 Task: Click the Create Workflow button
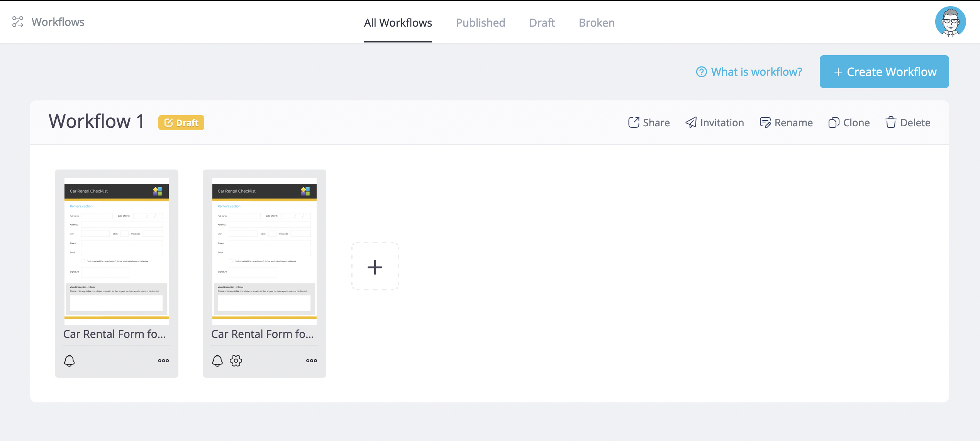[x=884, y=72]
